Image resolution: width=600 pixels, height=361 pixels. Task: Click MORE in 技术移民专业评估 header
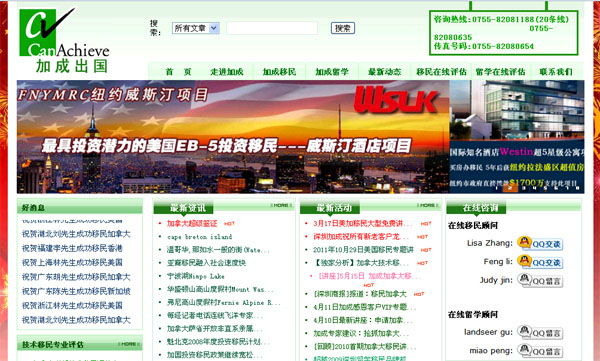point(129,344)
